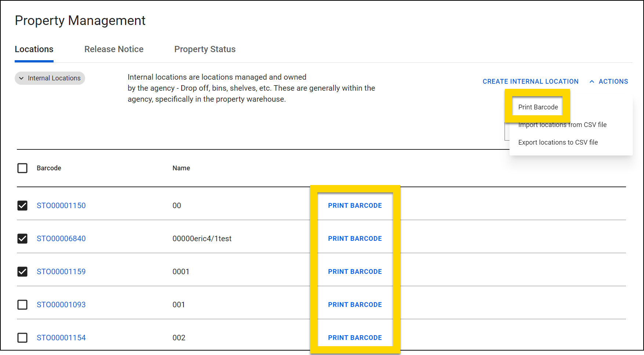Viewport: 644px width, 355px height.
Task: Uncheck the checkbox for STO00001150
Action: point(22,206)
